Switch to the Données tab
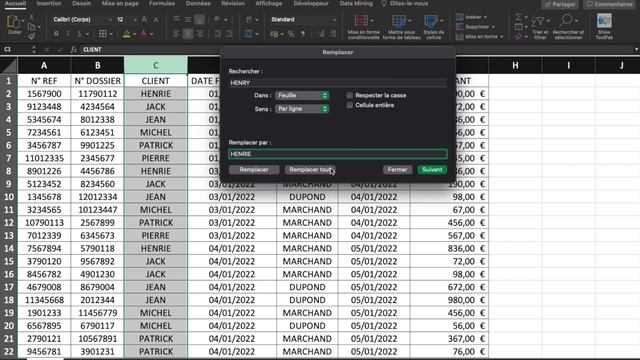The image size is (640, 360). click(x=198, y=3)
